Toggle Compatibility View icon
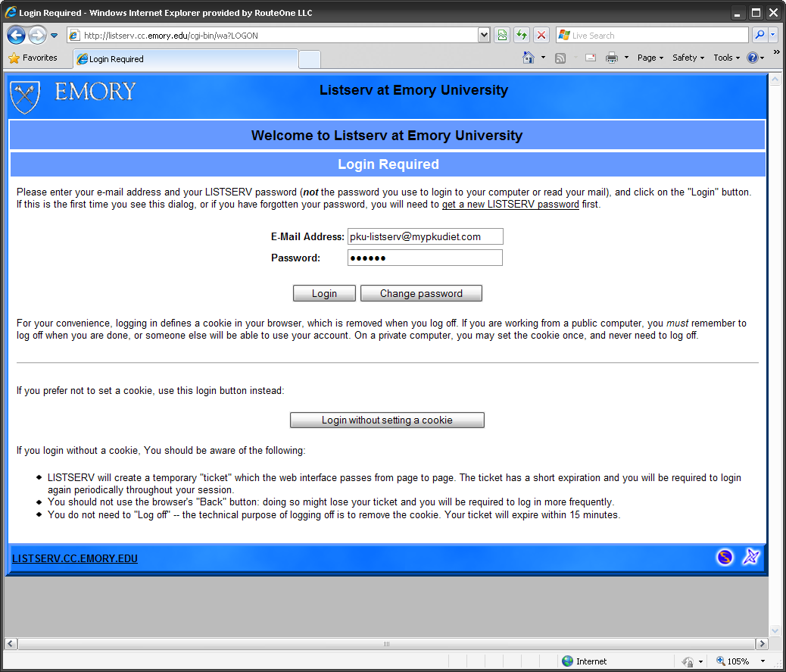The height and width of the screenshot is (672, 786). [502, 35]
